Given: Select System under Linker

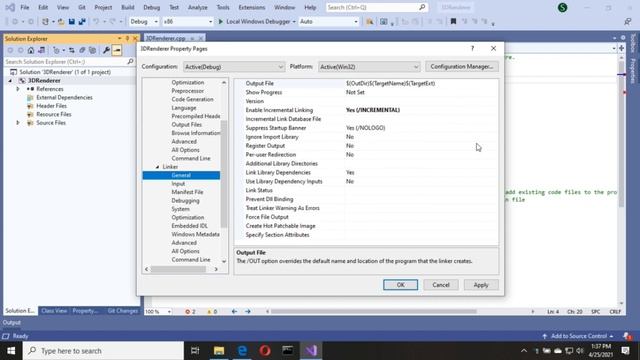Looking at the screenshot, I should 180,209.
